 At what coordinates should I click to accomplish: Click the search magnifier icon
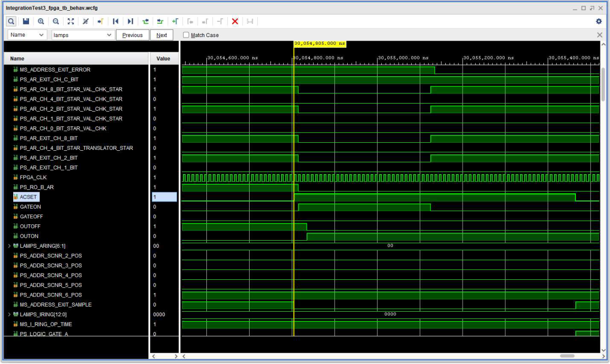(11, 21)
